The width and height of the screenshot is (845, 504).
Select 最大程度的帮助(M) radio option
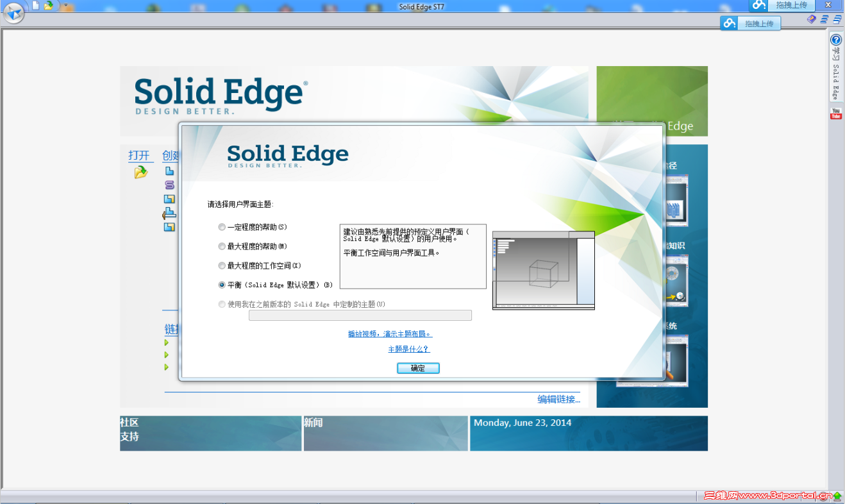253,246
